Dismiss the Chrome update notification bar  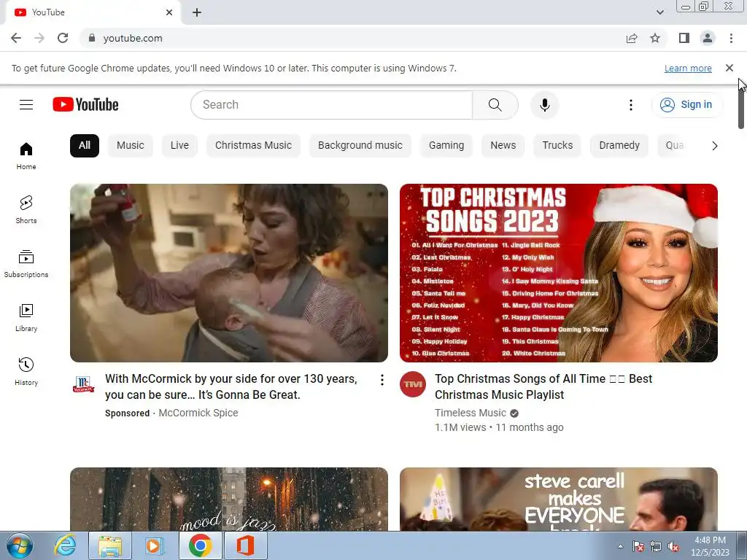tap(729, 68)
